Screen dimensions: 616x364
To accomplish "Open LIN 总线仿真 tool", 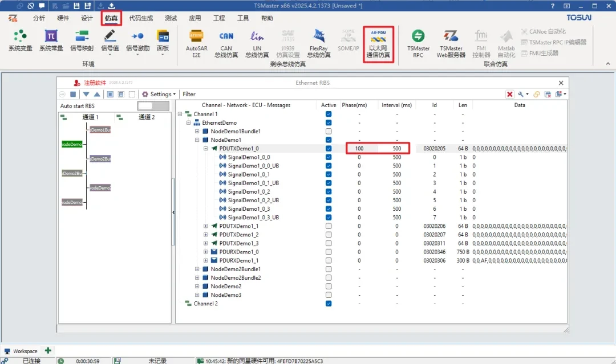I will tap(257, 43).
